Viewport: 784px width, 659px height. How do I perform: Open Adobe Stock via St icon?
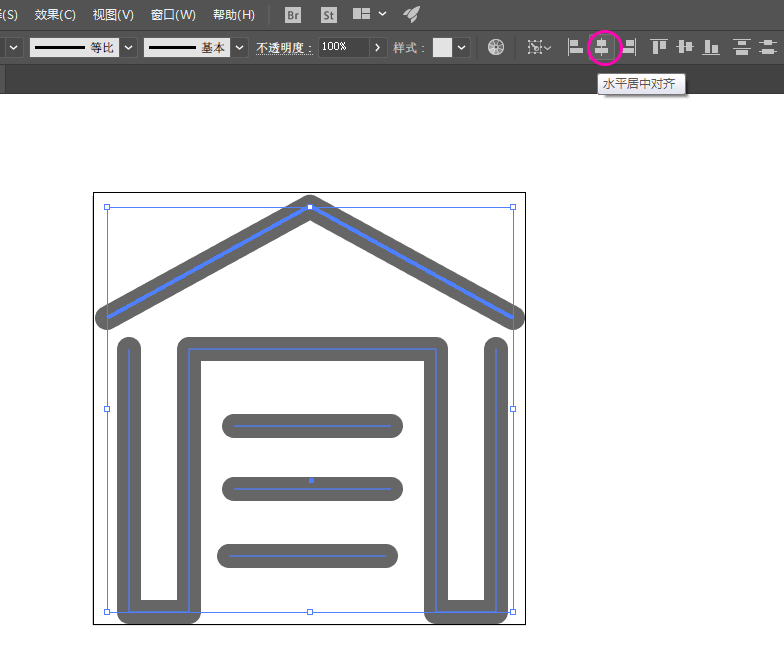(x=329, y=15)
